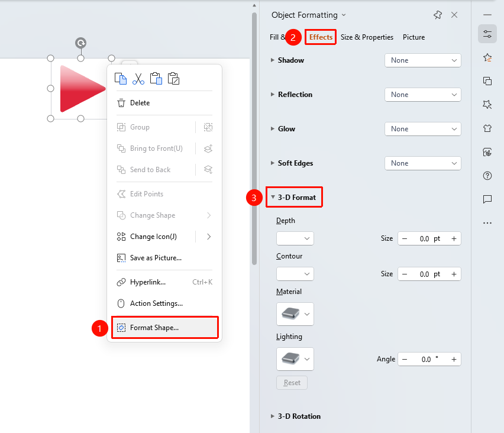Open the Soft Edges preset dropdown
The height and width of the screenshot is (433, 504).
coord(423,163)
